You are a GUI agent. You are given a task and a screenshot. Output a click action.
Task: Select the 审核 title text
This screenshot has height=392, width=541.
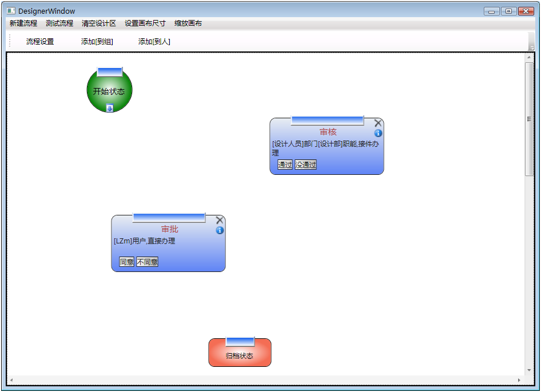[328, 131]
